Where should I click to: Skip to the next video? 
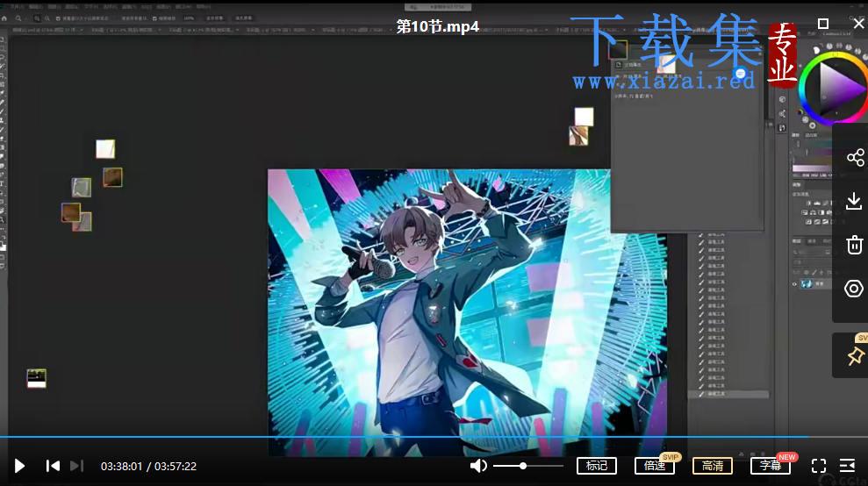77,466
